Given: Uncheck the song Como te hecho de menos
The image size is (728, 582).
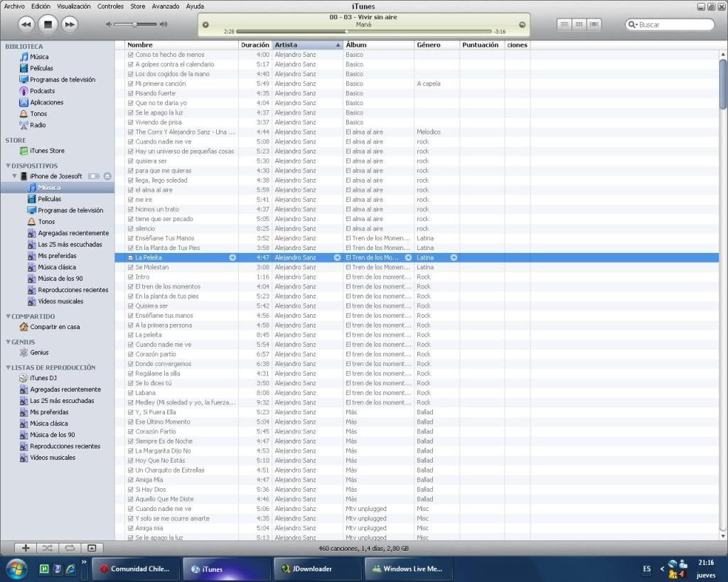Looking at the screenshot, I should point(131,55).
